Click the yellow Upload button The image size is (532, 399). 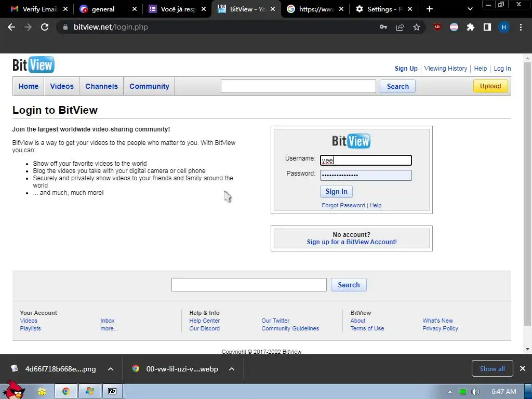pyautogui.click(x=490, y=86)
